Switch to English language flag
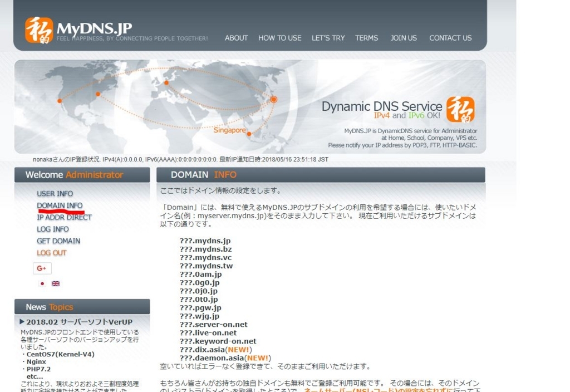 point(56,283)
